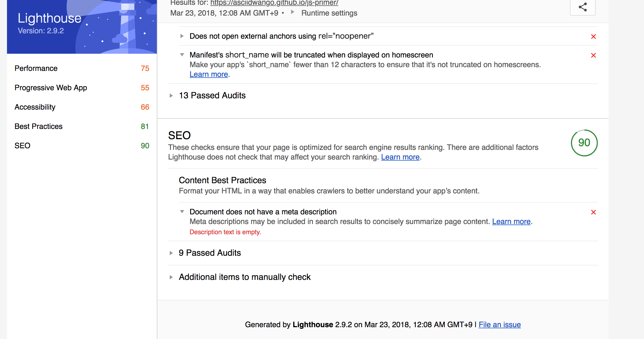Expand Additional items to manually check

point(245,277)
